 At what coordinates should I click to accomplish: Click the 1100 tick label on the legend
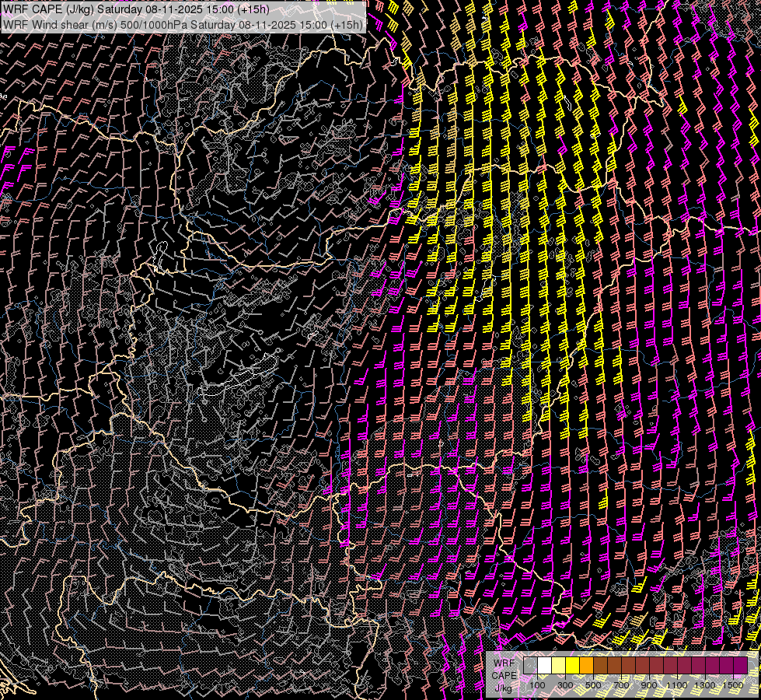676,685
